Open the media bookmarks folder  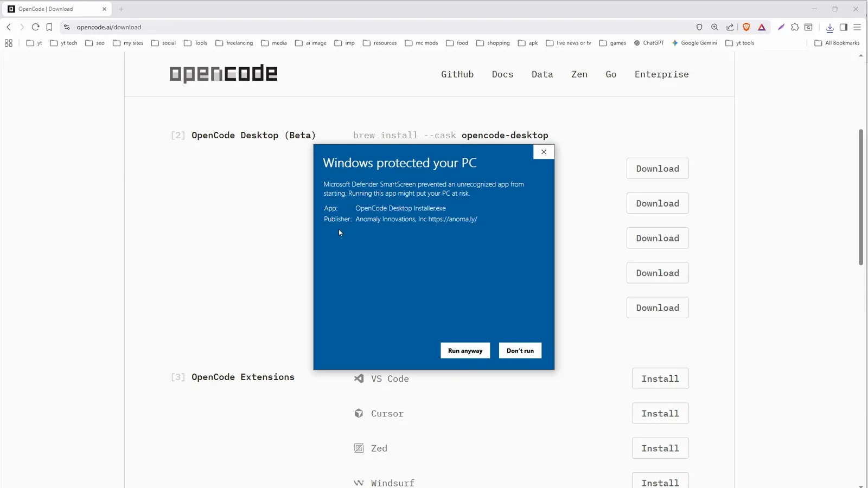point(274,43)
